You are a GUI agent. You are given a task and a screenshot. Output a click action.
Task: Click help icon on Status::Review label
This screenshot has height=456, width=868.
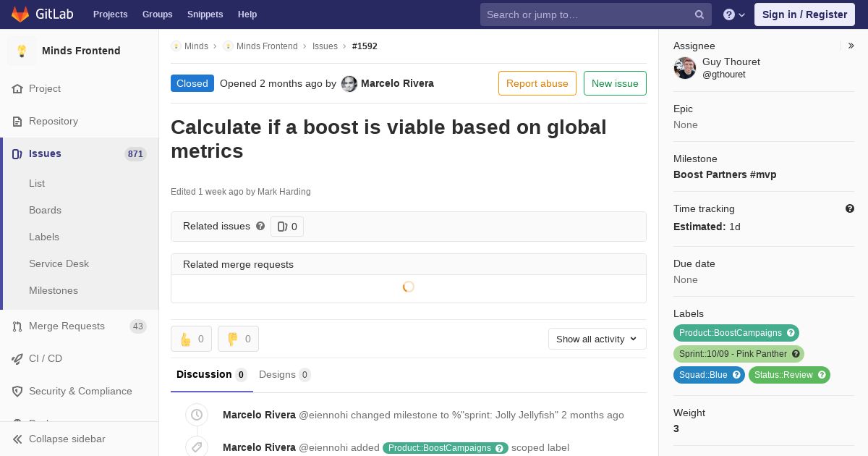(822, 375)
